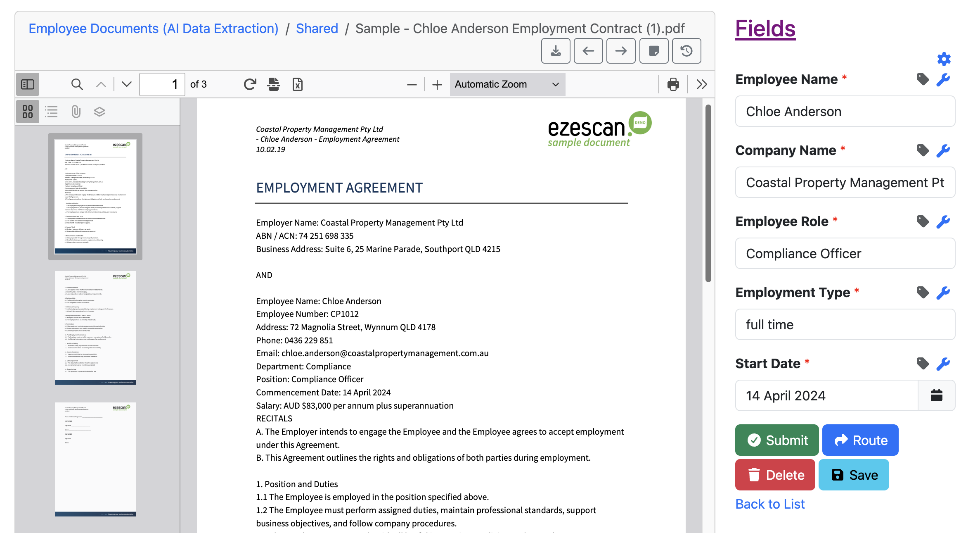Switch to document outline tab
The width and height of the screenshot is (980, 533).
point(51,112)
